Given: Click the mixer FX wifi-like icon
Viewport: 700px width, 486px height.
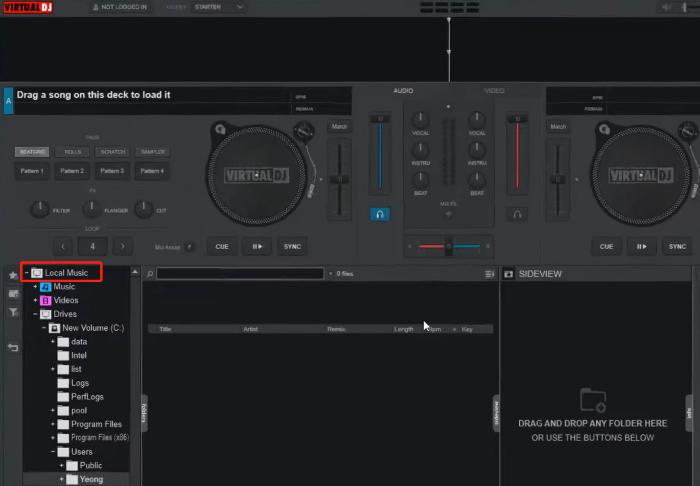Looking at the screenshot, I should point(448,214).
